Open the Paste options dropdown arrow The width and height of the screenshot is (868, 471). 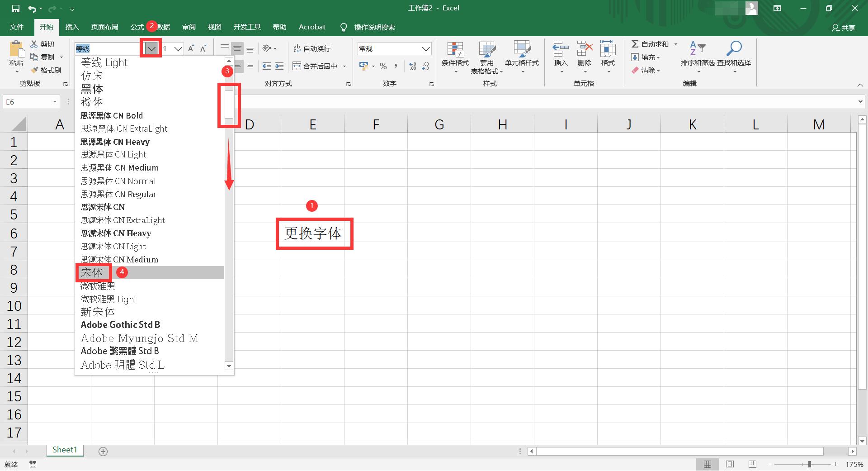pyautogui.click(x=17, y=71)
